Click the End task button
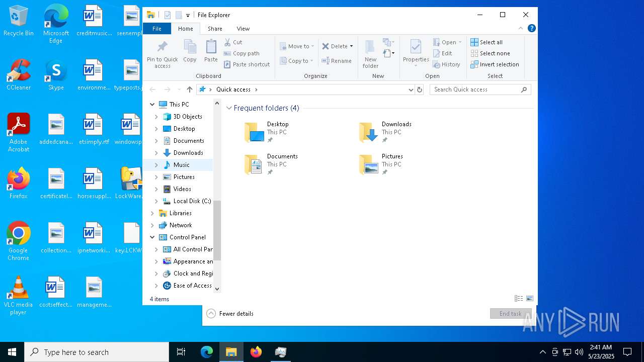The width and height of the screenshot is (644, 362). tap(511, 314)
